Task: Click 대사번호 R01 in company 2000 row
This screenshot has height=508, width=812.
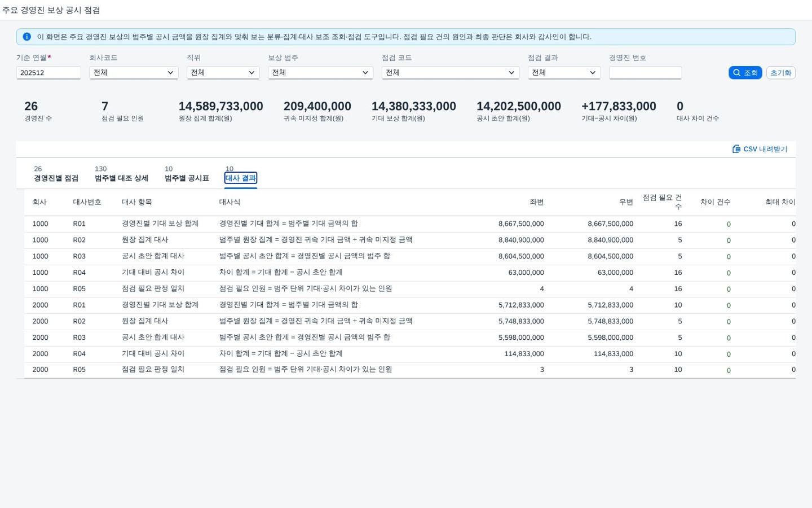Action: (x=79, y=305)
